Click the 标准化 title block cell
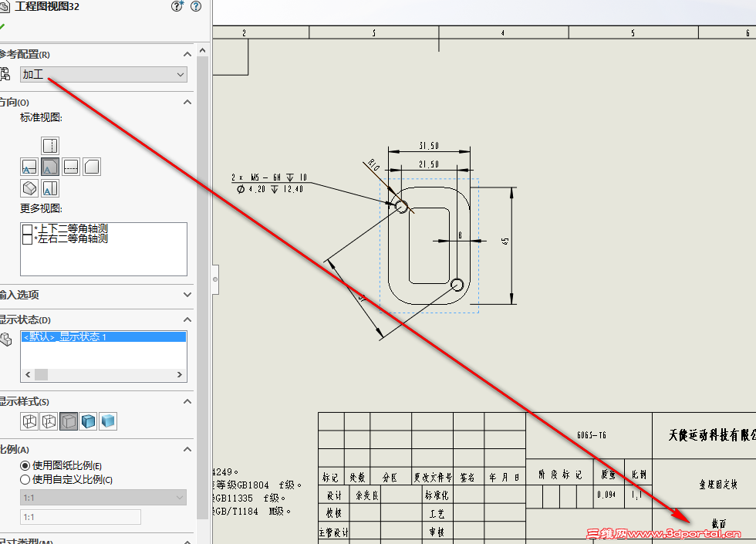This screenshot has width=756, height=544. [x=437, y=495]
